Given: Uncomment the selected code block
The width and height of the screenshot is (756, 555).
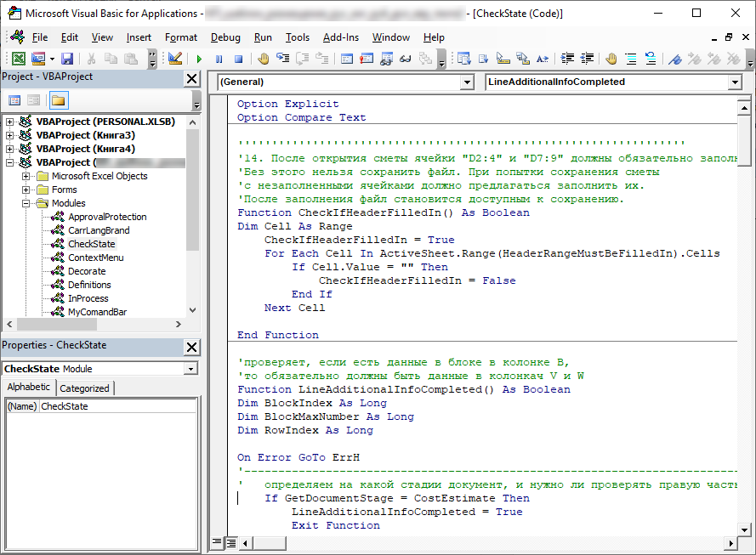Looking at the screenshot, I should point(651,59).
